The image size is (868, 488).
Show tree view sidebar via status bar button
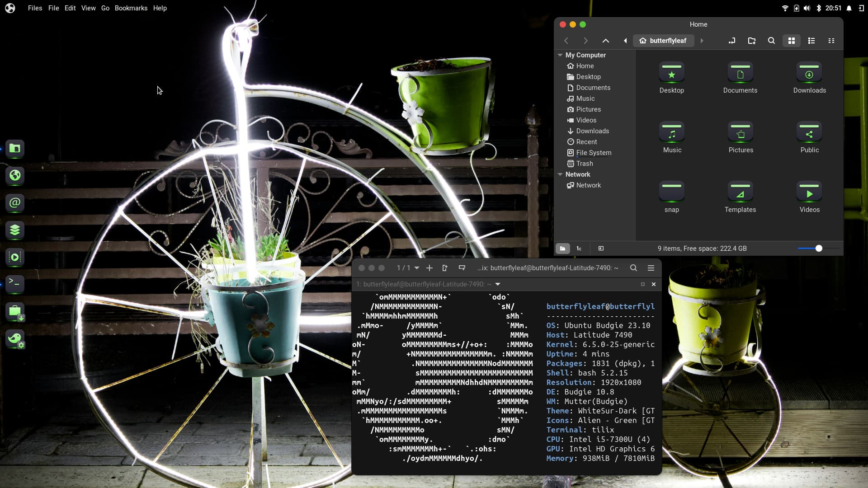pyautogui.click(x=579, y=249)
